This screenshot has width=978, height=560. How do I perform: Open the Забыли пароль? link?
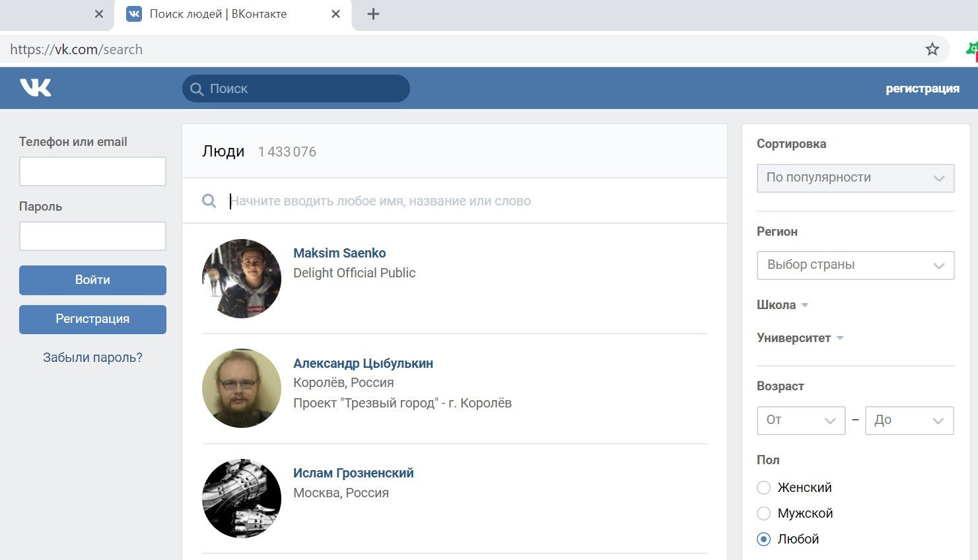(x=92, y=357)
